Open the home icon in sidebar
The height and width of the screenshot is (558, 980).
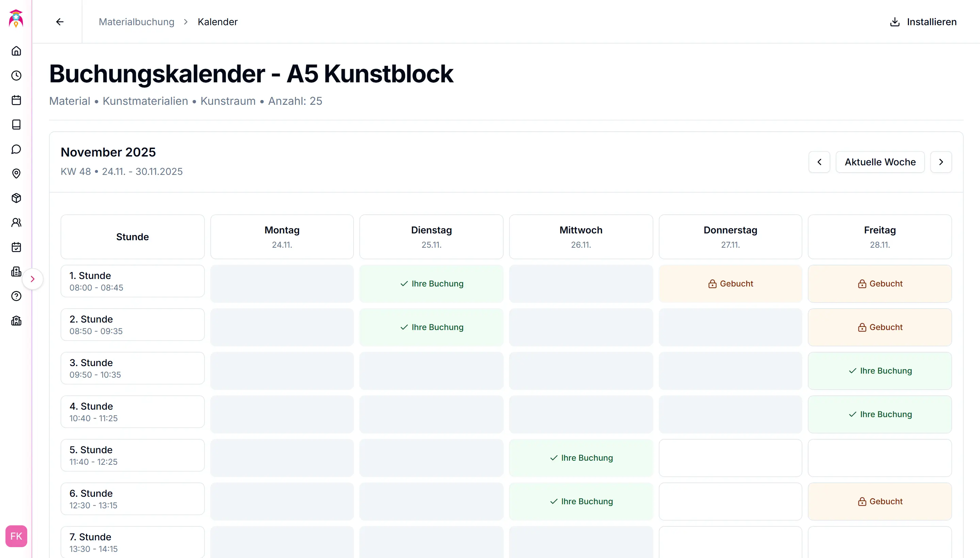[16, 51]
